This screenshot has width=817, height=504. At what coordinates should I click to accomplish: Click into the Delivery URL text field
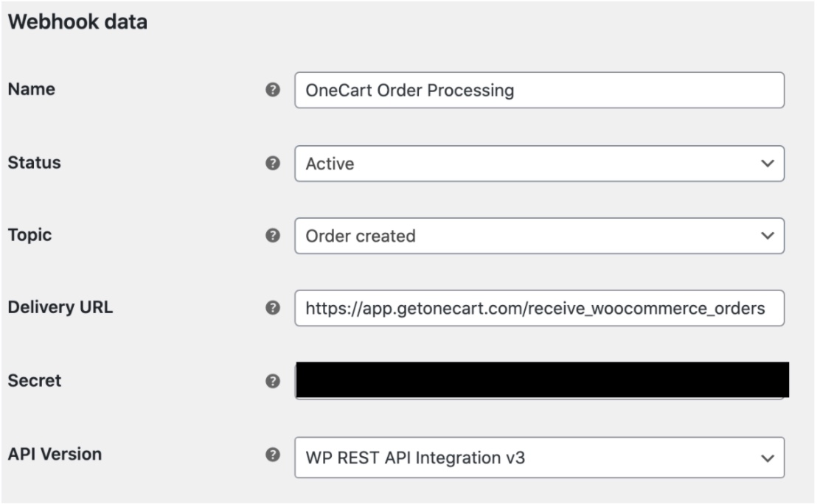pos(538,309)
